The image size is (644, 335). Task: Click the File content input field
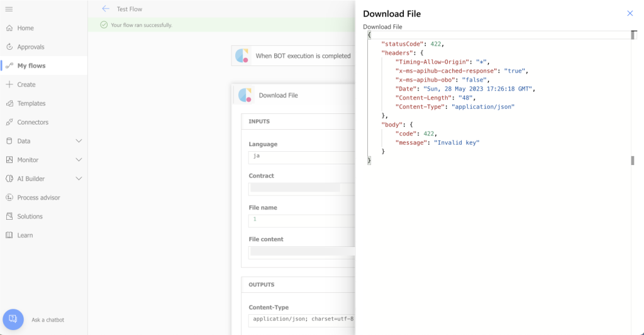point(301,253)
